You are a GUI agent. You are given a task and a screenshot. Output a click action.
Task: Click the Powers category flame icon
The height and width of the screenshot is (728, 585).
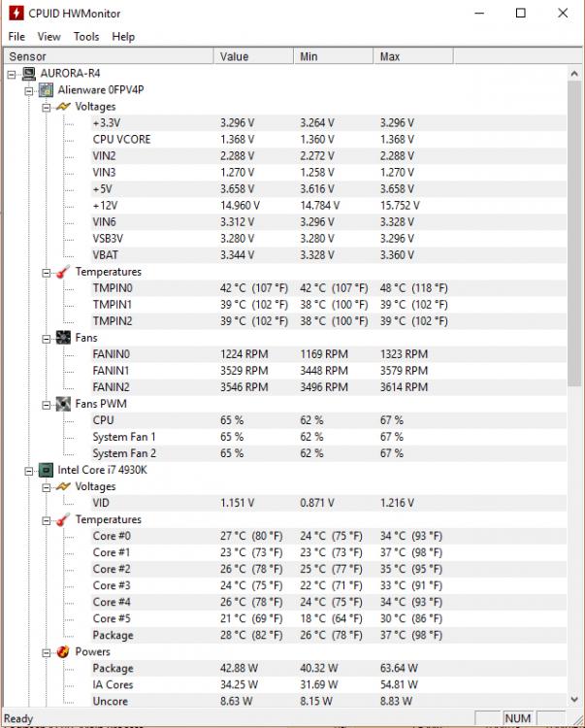click(x=63, y=651)
